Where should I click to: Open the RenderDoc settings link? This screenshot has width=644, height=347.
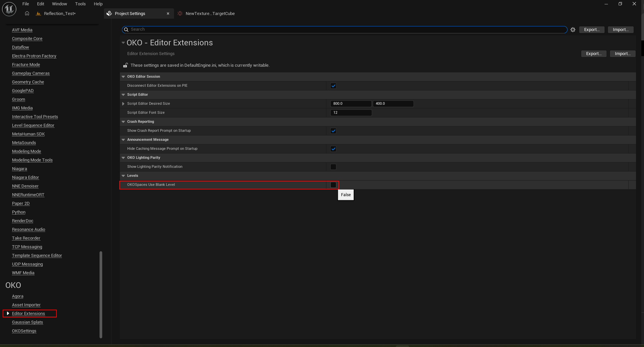click(x=23, y=221)
